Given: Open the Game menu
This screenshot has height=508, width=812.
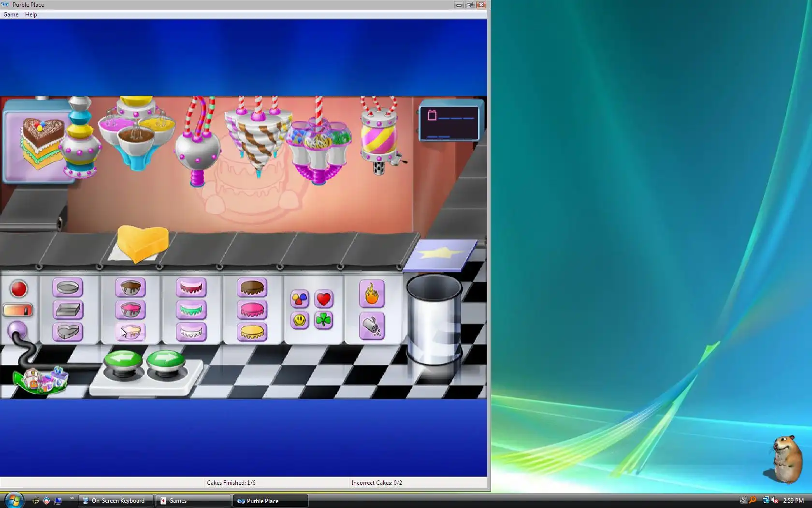Looking at the screenshot, I should tap(11, 15).
